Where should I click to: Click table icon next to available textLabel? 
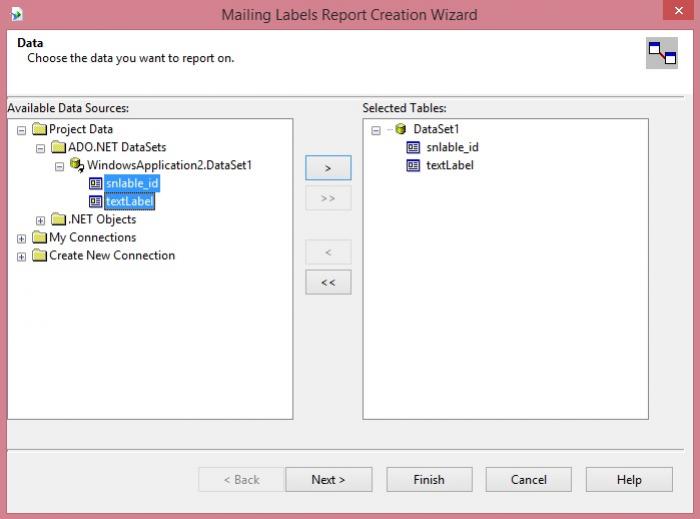(96, 201)
